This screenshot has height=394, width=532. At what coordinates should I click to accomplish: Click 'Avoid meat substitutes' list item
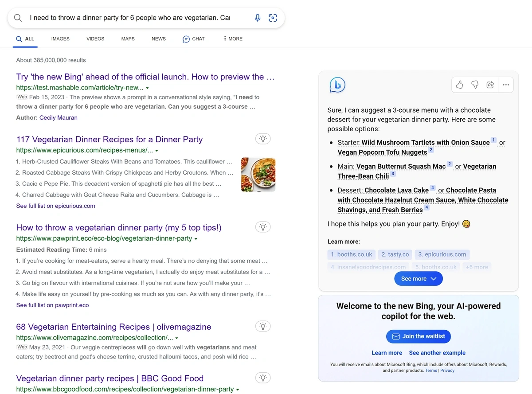tap(143, 272)
